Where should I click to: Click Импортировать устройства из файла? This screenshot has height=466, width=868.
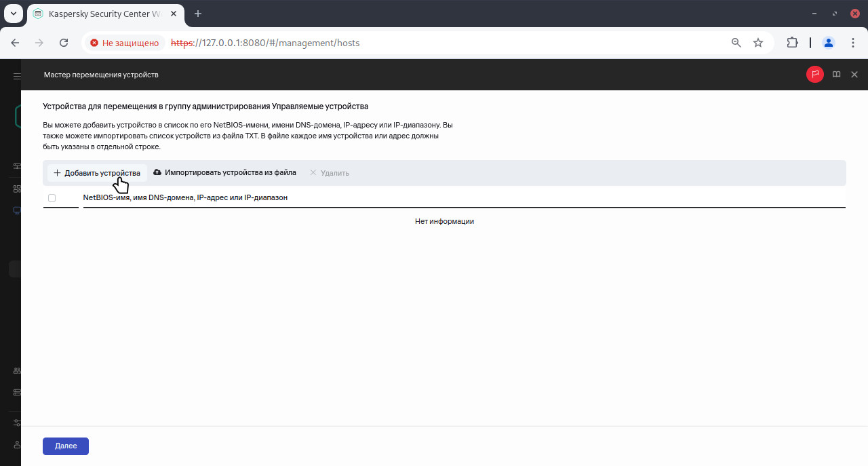225,173
